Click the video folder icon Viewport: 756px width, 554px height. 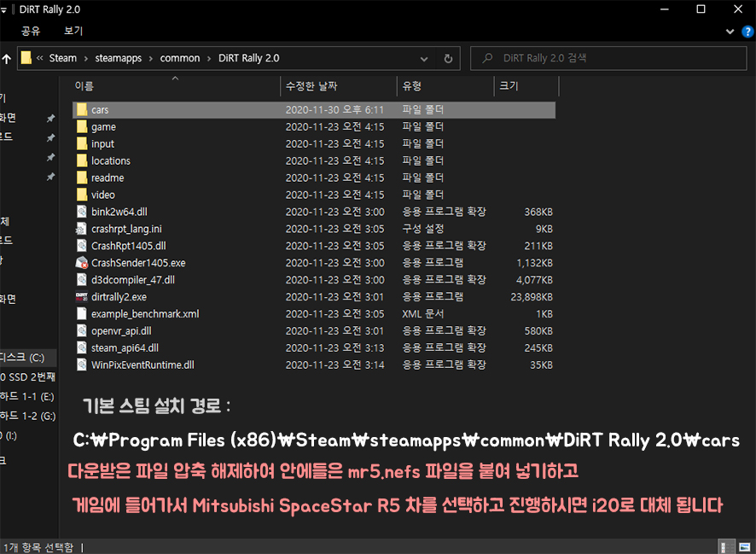82,195
